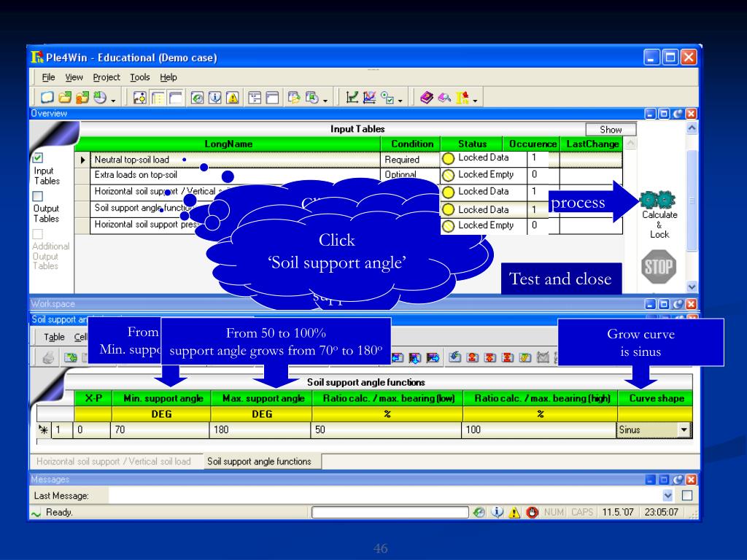Click the numbered open-folder toolbar icon
Screen dimensions: 747x560
click(x=82, y=97)
